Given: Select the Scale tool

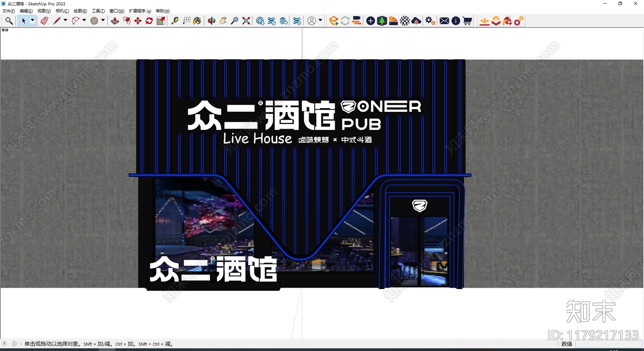Looking at the screenshot, I should pyautogui.click(x=161, y=21).
